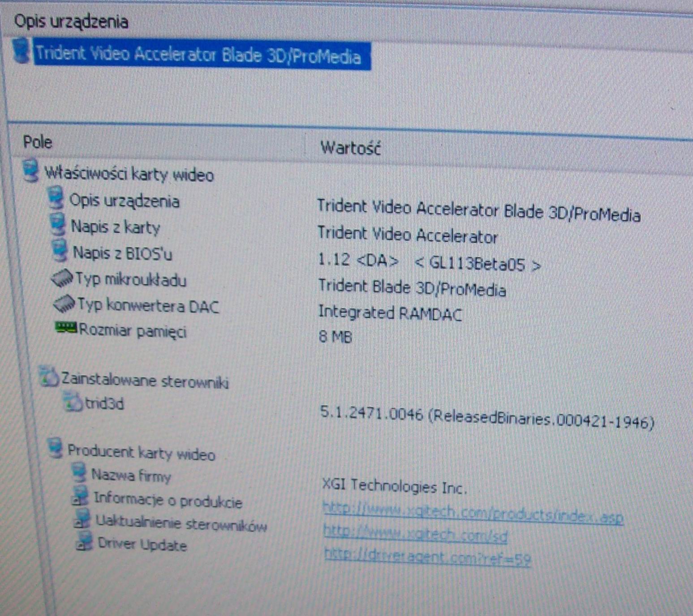
Task: Select the Informacje o produkcie field
Action: (x=168, y=500)
